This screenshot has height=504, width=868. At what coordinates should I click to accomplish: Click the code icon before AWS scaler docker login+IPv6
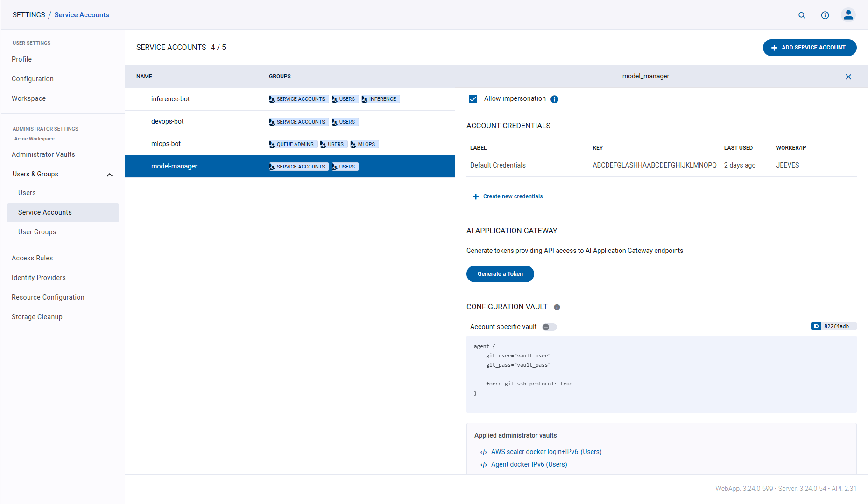pyautogui.click(x=483, y=452)
